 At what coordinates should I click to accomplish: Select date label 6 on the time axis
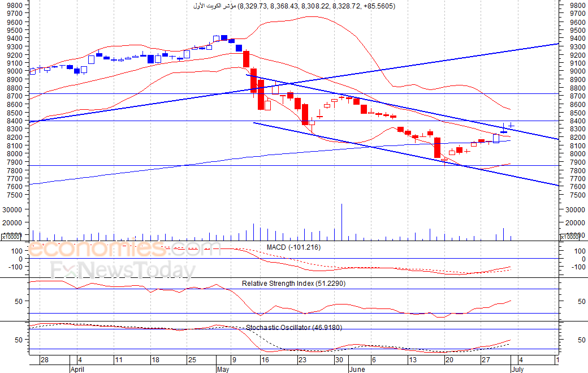pyautogui.click(x=374, y=360)
